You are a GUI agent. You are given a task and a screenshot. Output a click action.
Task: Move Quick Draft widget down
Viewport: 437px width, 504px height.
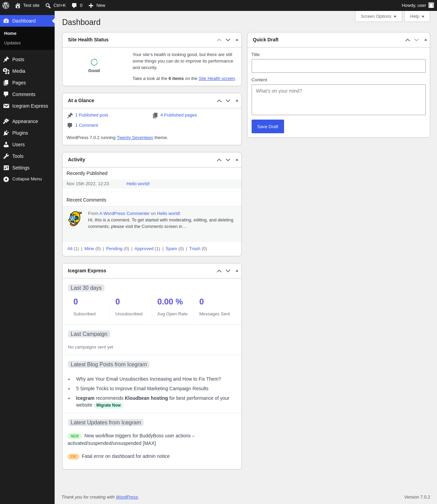click(417, 40)
